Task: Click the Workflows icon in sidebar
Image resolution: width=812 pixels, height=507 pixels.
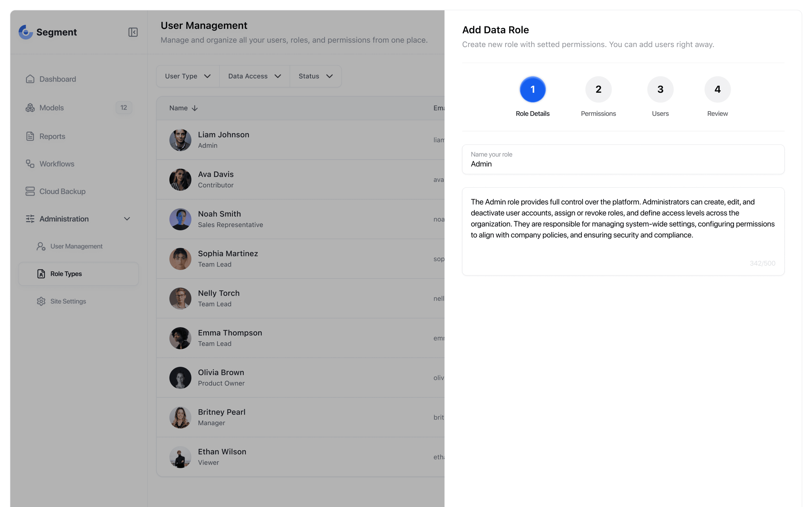Action: click(x=30, y=164)
